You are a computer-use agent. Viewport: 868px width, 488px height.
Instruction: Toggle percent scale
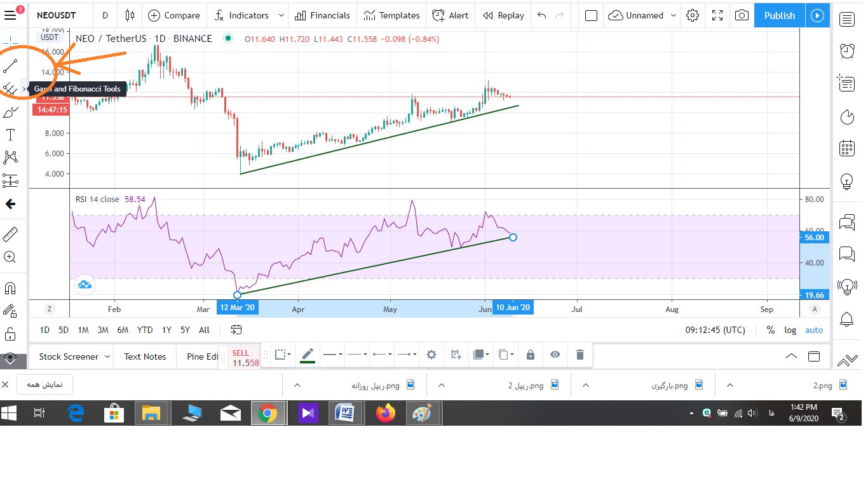coord(771,330)
